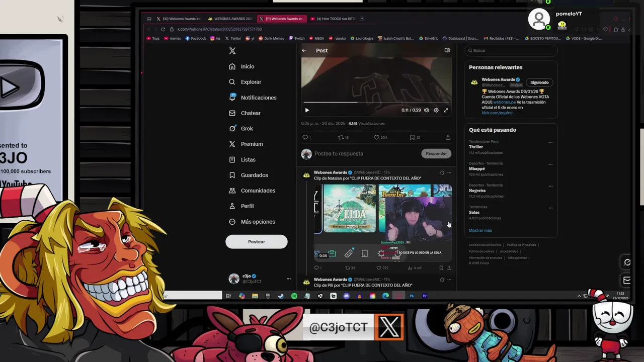Repost the main post with 18 reposts
This screenshot has height=362, width=644.
[343, 137]
